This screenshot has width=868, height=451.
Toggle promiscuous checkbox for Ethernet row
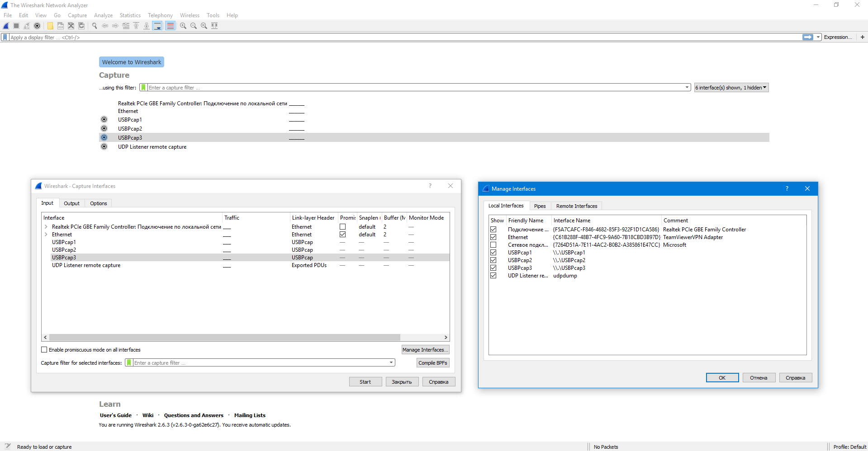[342, 235]
